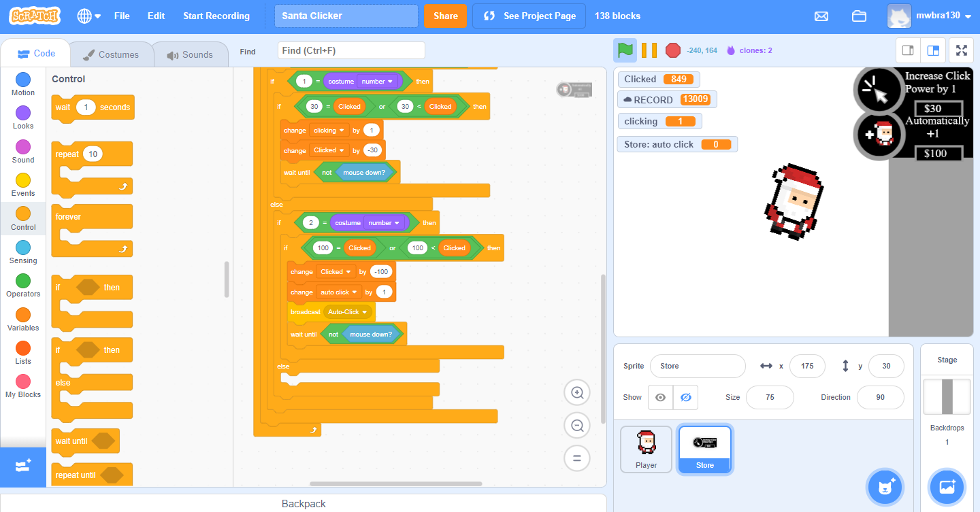The image size is (980, 512).
Task: Open the mwbra130 account menu
Action: click(x=928, y=16)
